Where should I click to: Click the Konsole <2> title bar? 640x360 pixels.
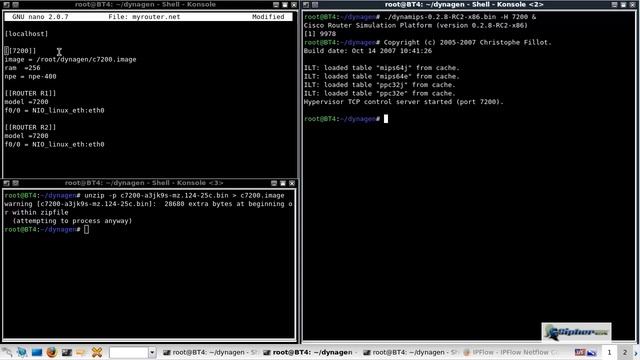tap(464, 4)
